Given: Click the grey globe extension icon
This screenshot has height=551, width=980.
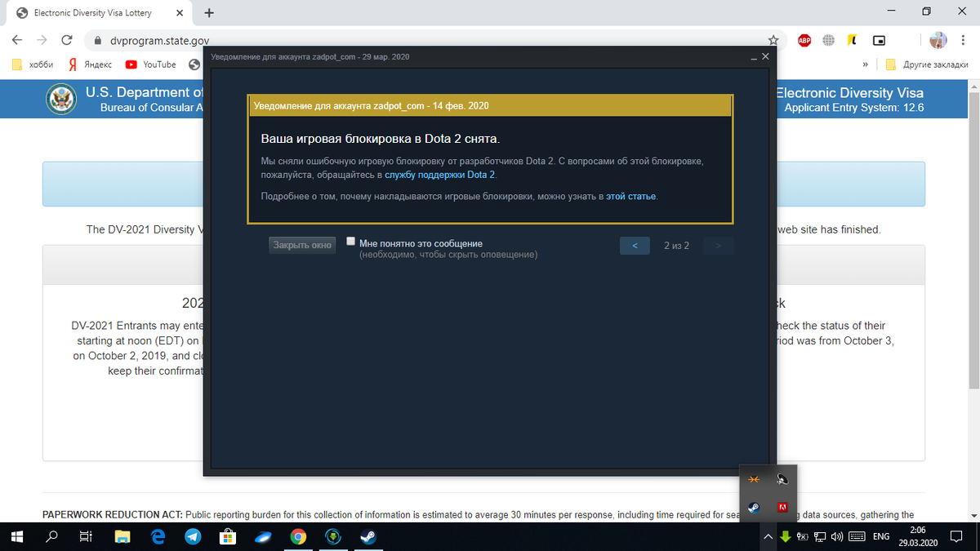Looking at the screenshot, I should (x=828, y=40).
